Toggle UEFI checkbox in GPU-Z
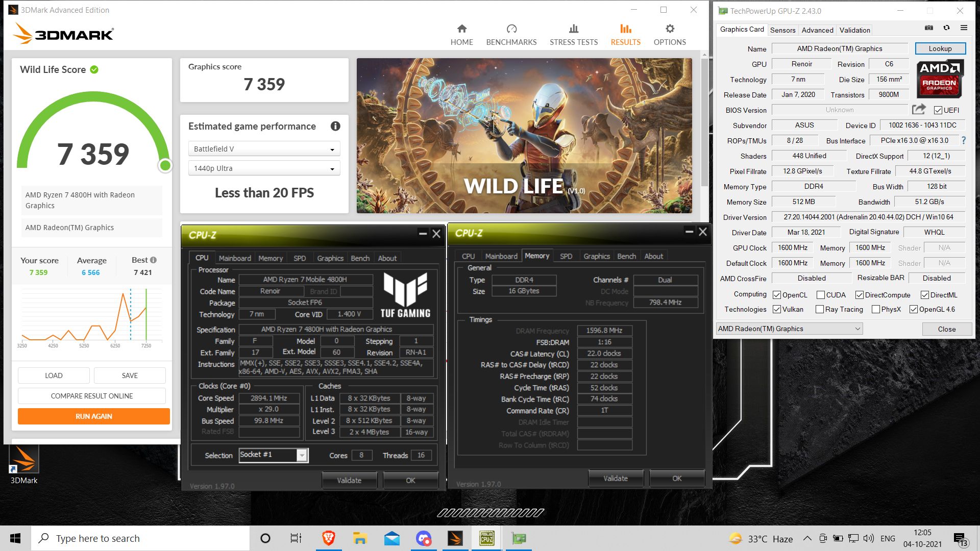Viewport: 980px width, 551px height. click(938, 110)
